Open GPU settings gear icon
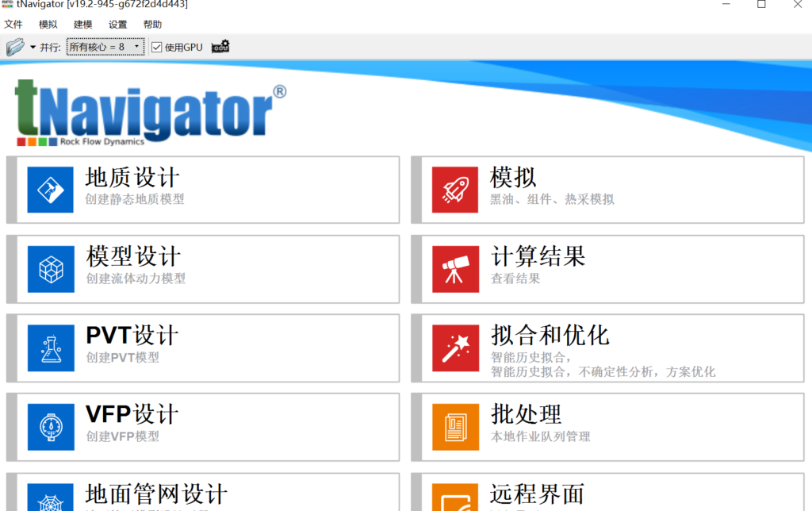Screen dimensions: 812x511 220,47
